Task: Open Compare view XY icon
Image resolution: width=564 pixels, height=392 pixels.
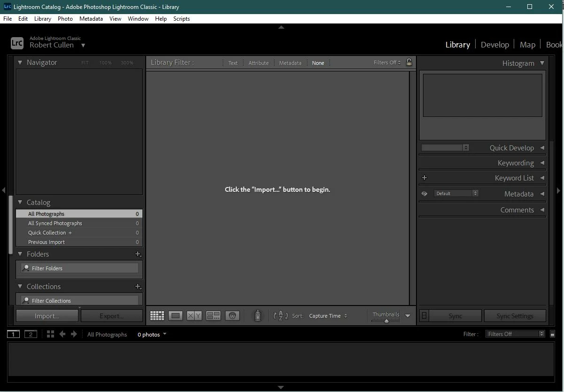Action: click(x=194, y=316)
